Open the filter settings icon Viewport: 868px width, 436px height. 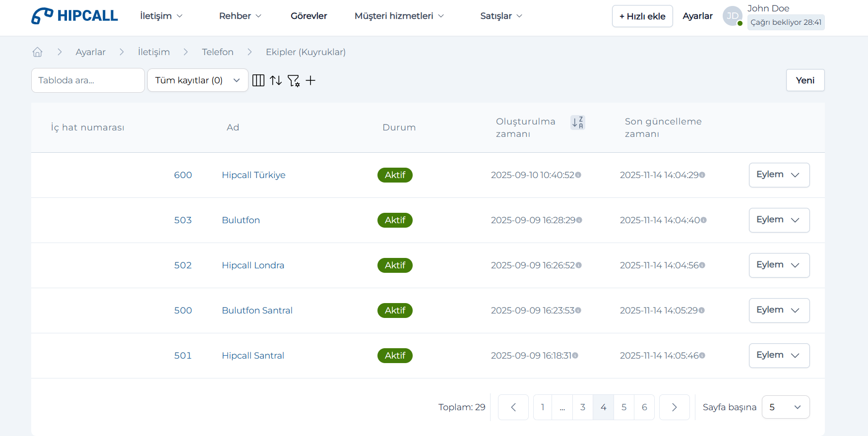click(294, 80)
